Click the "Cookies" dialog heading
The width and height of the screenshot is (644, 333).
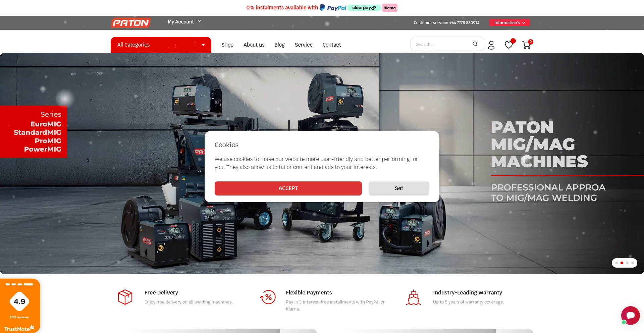coord(226,145)
